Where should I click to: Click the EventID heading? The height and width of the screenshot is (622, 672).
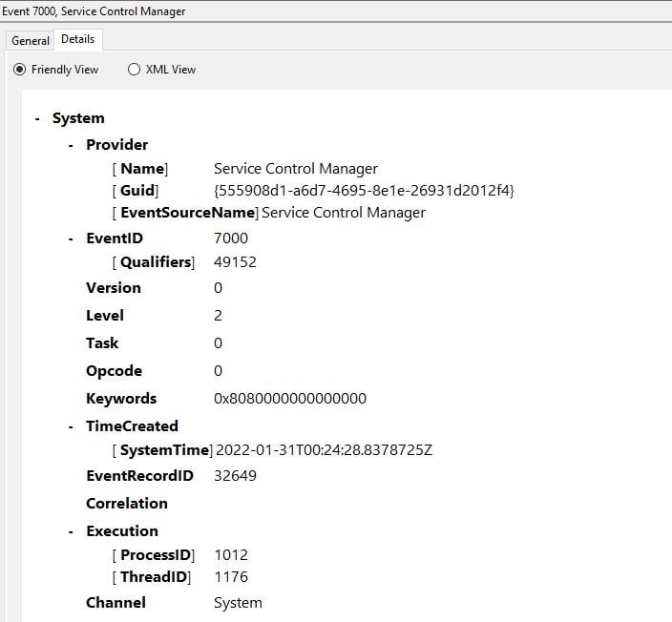tap(115, 238)
